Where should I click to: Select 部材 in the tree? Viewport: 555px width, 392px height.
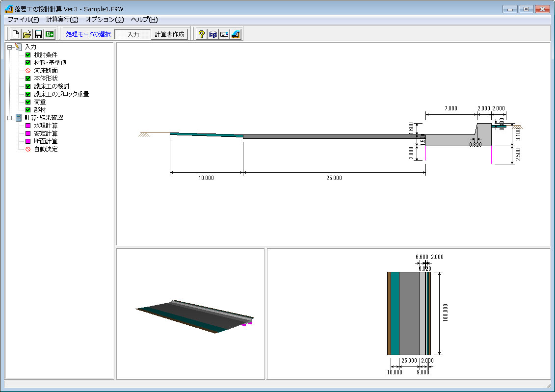[40, 110]
